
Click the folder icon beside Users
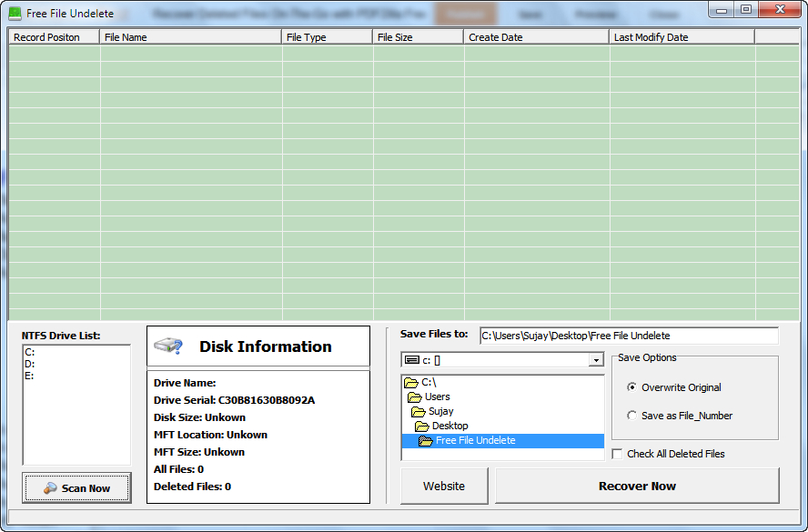(x=414, y=397)
